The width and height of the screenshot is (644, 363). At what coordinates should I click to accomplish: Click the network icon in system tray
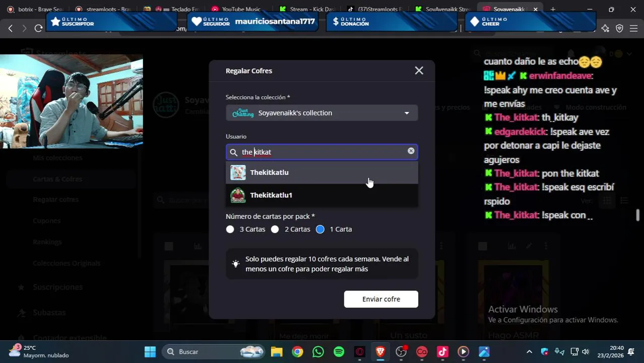coord(574,351)
